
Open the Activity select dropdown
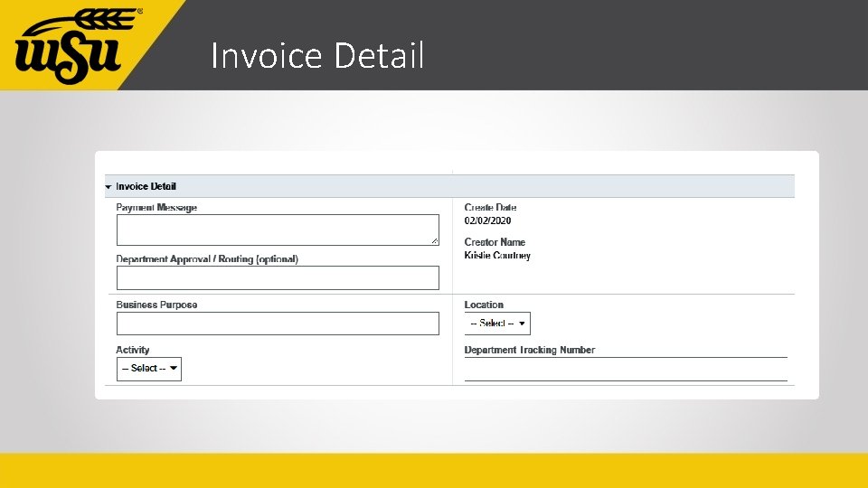pyautogui.click(x=149, y=369)
